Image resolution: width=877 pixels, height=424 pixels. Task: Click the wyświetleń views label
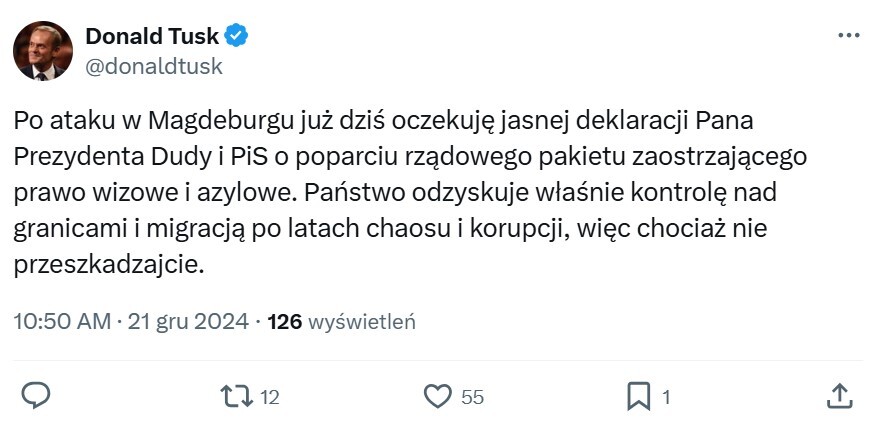point(362,322)
